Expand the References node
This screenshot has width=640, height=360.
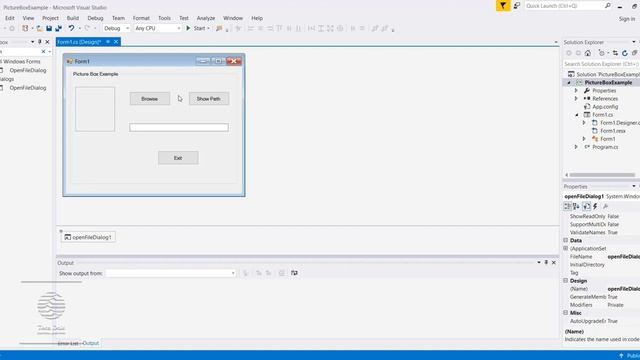coord(576,99)
